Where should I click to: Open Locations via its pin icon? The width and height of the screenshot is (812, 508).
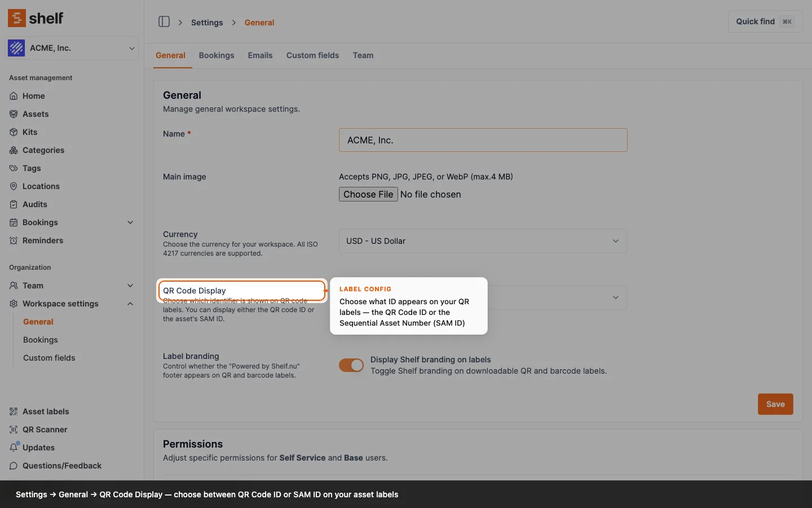point(14,186)
